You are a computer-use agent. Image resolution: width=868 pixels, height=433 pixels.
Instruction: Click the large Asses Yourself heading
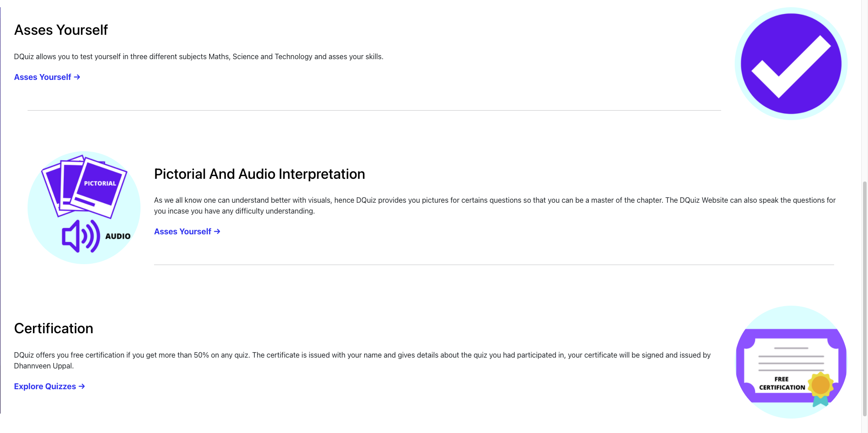(61, 30)
